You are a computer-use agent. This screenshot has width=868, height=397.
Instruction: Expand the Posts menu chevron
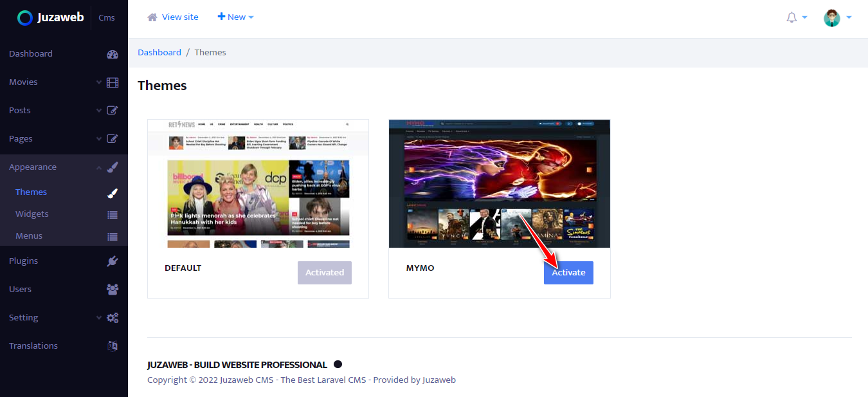[x=99, y=111]
